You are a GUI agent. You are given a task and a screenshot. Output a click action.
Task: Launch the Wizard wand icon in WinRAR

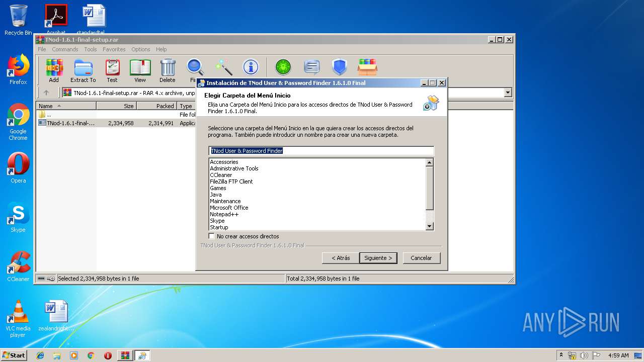(223, 67)
